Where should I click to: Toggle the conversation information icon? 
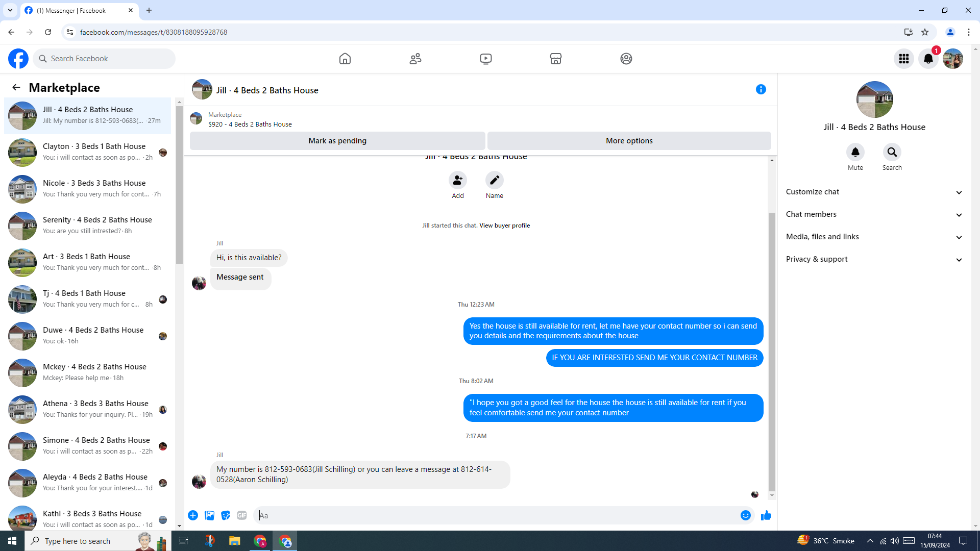(761, 89)
